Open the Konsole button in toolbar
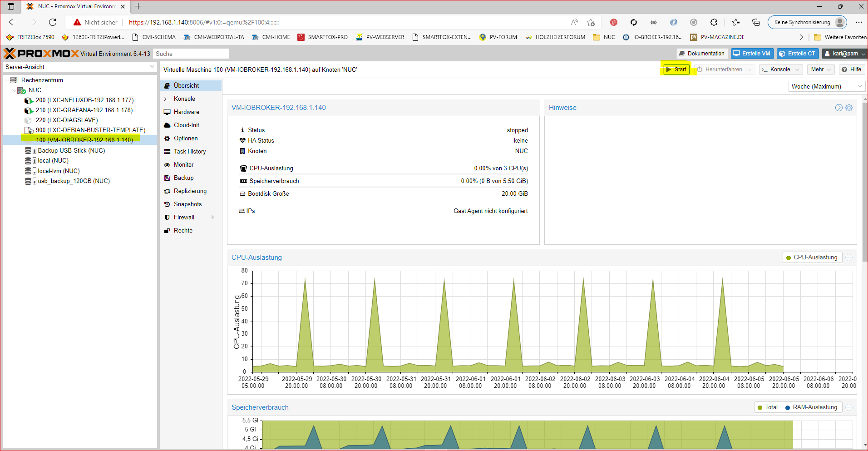The image size is (868, 451). point(776,69)
